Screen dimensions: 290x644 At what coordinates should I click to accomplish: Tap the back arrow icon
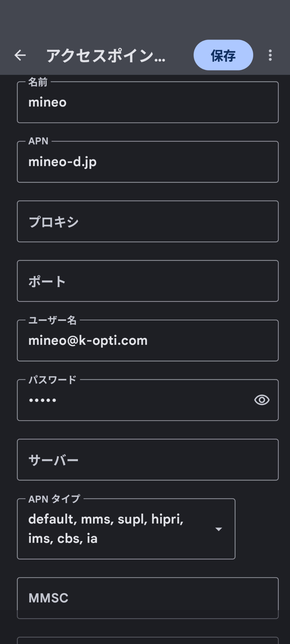coord(20,55)
